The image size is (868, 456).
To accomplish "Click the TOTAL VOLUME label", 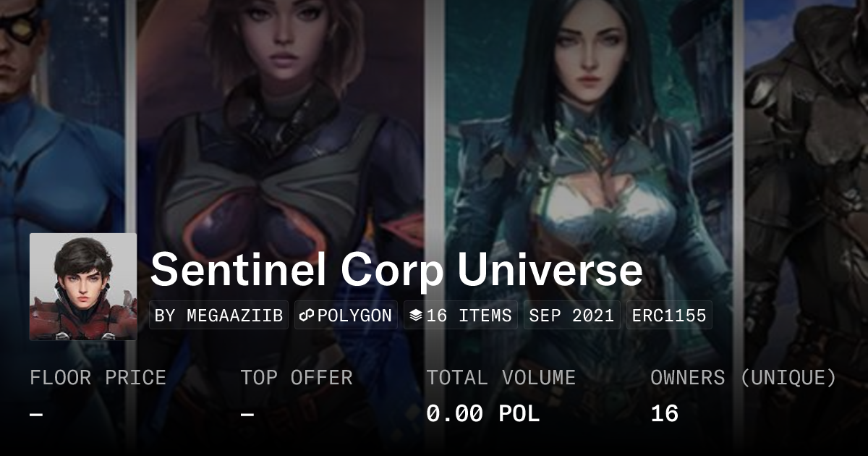I will 501,378.
